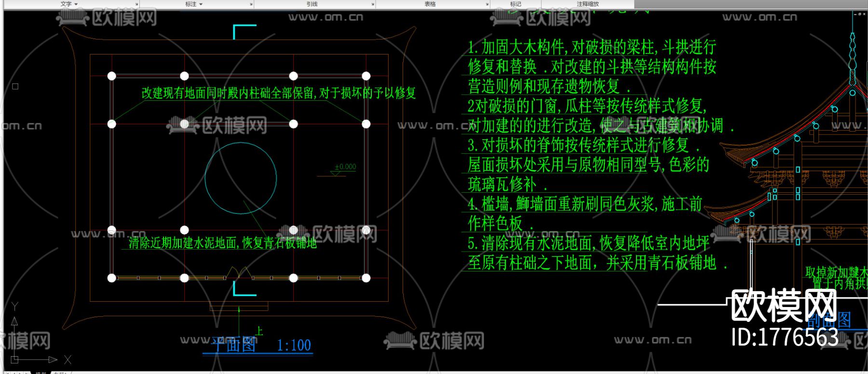Click the 引线 ribbon panel title
868x374 pixels.
tap(312, 4)
